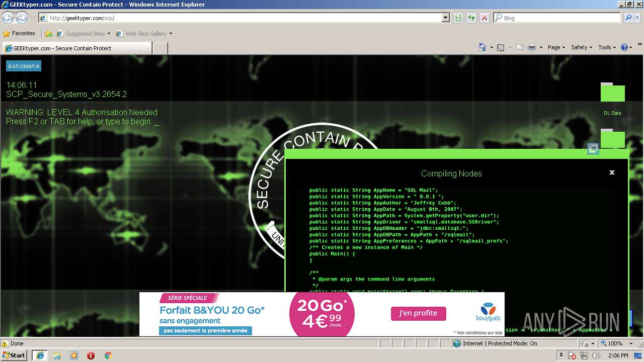The height and width of the screenshot is (362, 644).
Task: Click the code line containing AppAuthor "Jeffrey Cobb"
Action: tap(382, 203)
